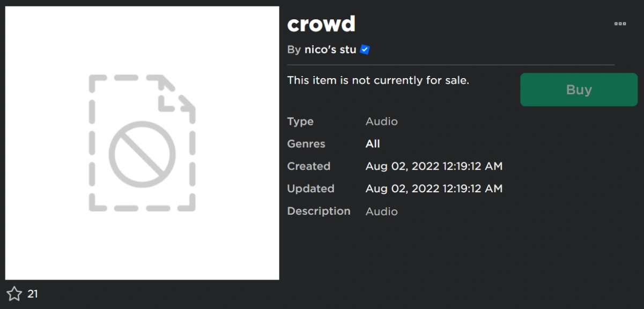Click the favorite star icon
This screenshot has height=309, width=644.
14,293
